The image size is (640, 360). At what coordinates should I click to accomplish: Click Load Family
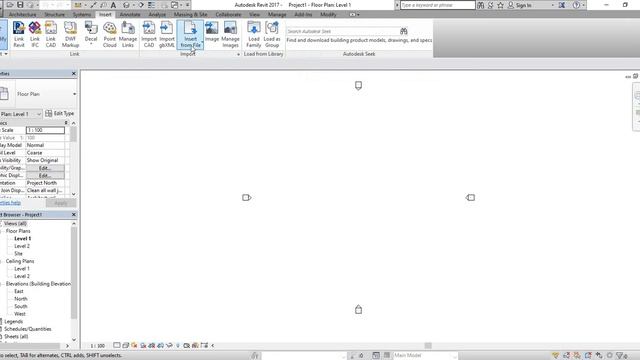coord(253,34)
